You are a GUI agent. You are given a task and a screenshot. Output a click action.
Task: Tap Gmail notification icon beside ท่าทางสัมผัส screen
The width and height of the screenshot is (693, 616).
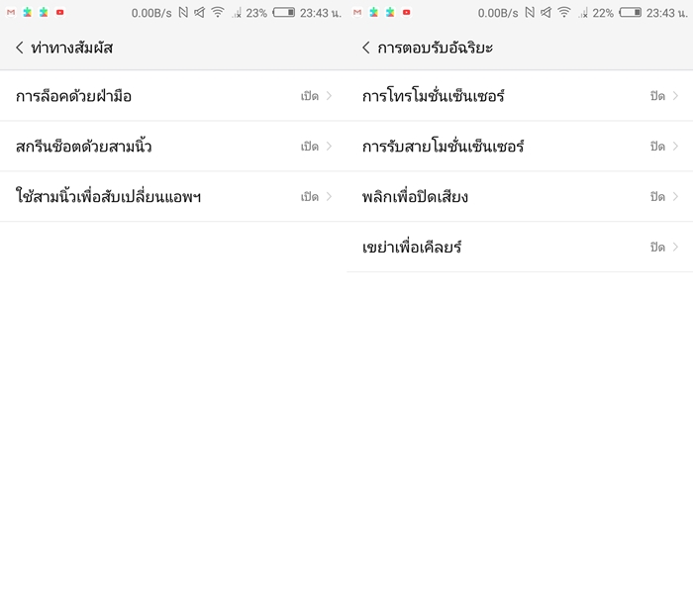[x=11, y=13]
